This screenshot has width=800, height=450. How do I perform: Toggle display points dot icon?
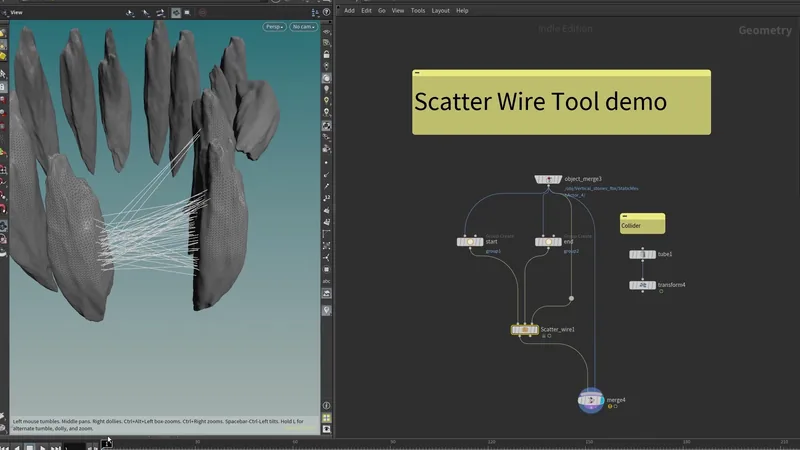point(327,163)
